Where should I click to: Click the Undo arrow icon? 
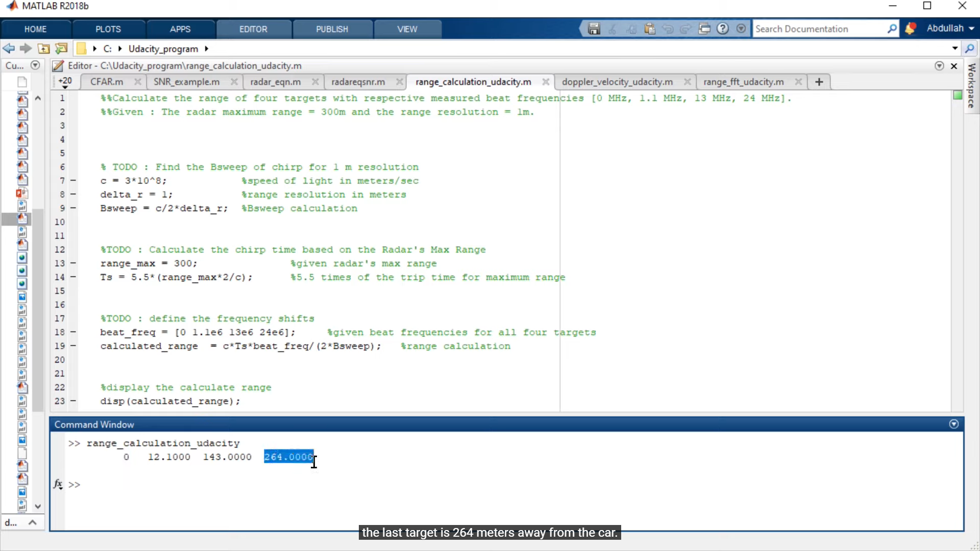click(668, 29)
